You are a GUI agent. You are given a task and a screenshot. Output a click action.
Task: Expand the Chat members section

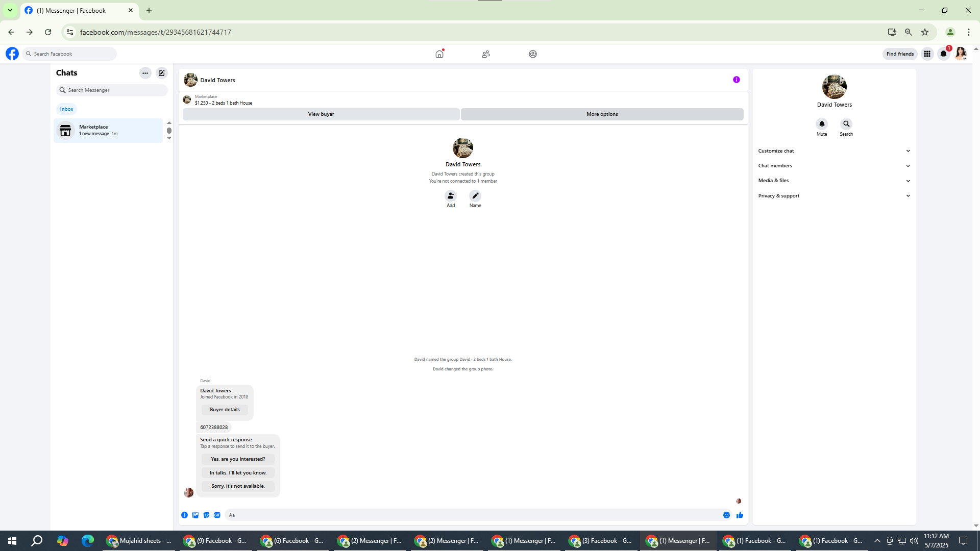pyautogui.click(x=834, y=166)
